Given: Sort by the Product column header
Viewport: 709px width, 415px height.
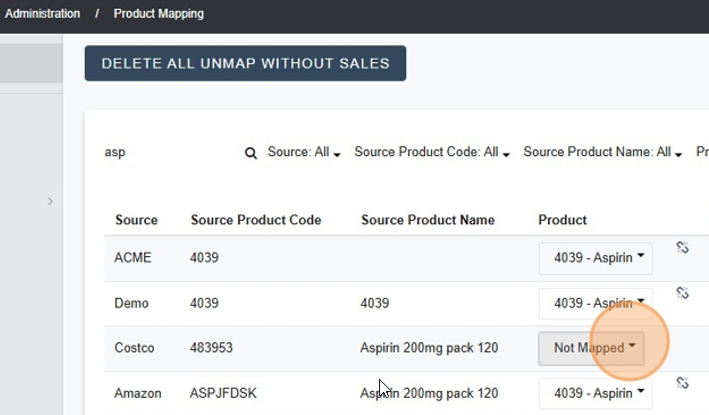Looking at the screenshot, I should pyautogui.click(x=562, y=220).
